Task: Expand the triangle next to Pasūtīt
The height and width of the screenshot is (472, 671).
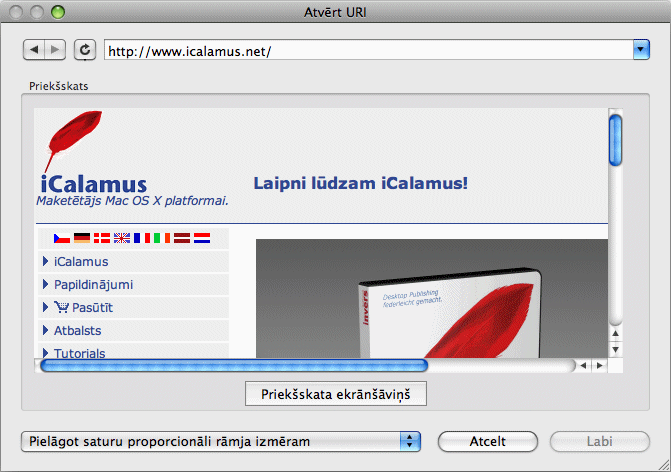Action: click(45, 307)
